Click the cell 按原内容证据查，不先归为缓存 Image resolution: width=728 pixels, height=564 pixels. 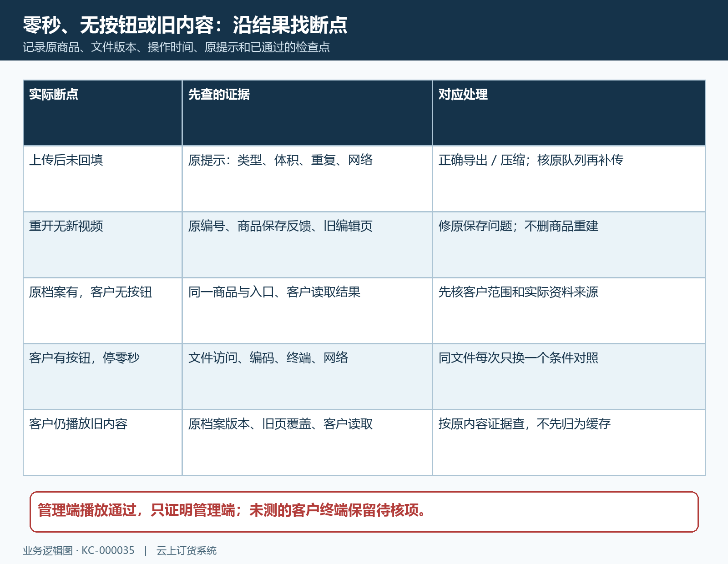[x=569, y=443]
